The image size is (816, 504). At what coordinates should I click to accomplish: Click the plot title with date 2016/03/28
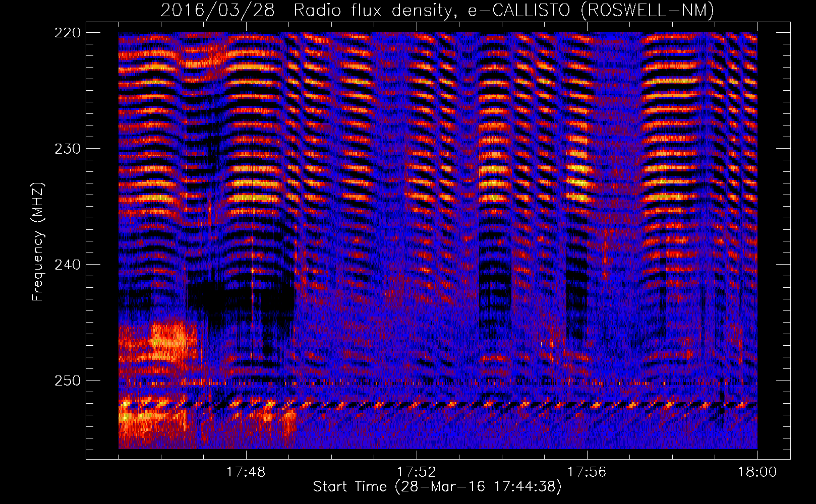tap(437, 10)
